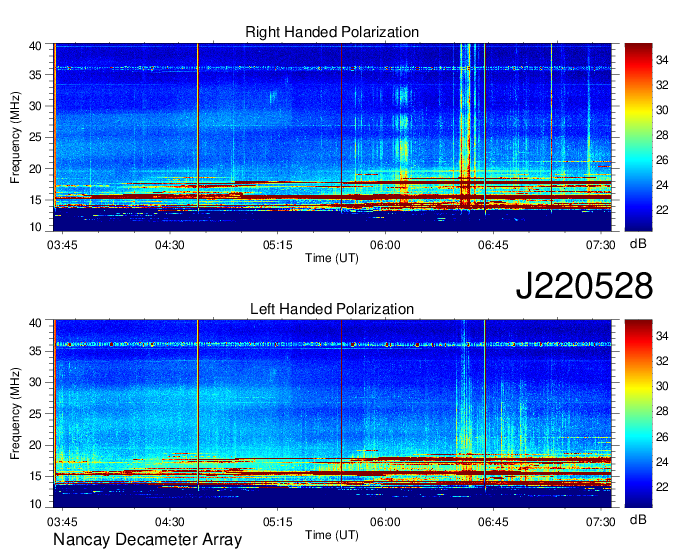680x552 pixels.
Task: Click the 25 MHz tick label on bottom plot
Action: click(x=35, y=414)
